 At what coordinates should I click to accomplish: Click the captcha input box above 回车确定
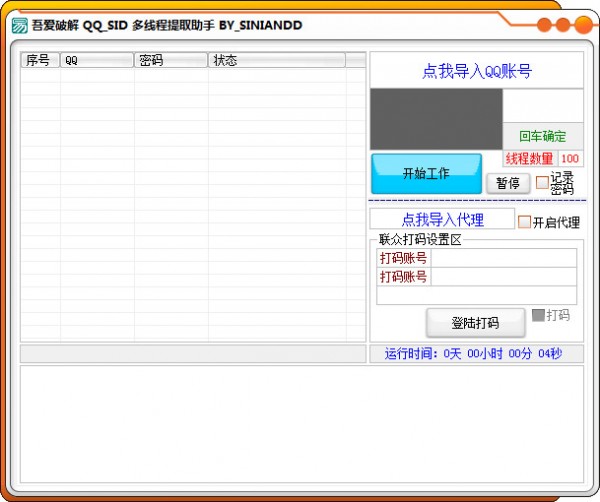542,106
